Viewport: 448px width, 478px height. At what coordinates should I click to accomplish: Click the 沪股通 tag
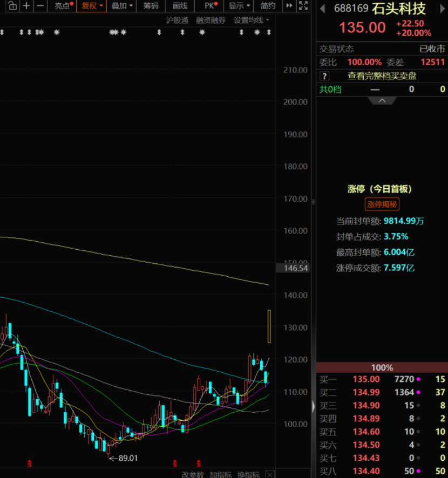tap(177, 21)
